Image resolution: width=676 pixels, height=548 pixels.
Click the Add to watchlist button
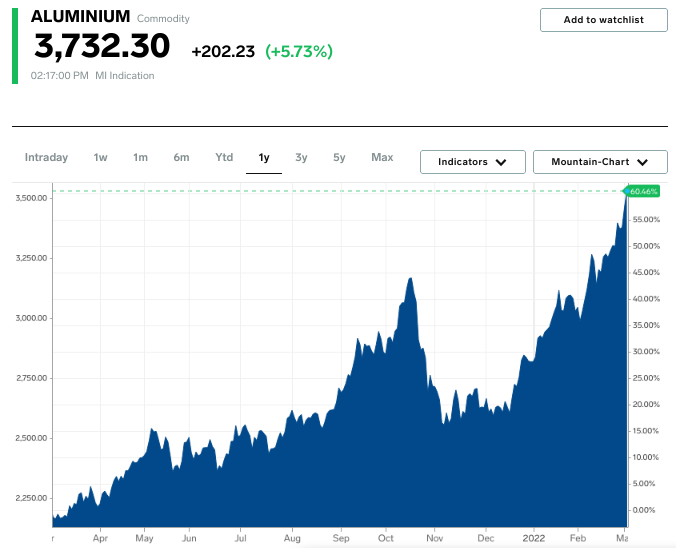(604, 20)
